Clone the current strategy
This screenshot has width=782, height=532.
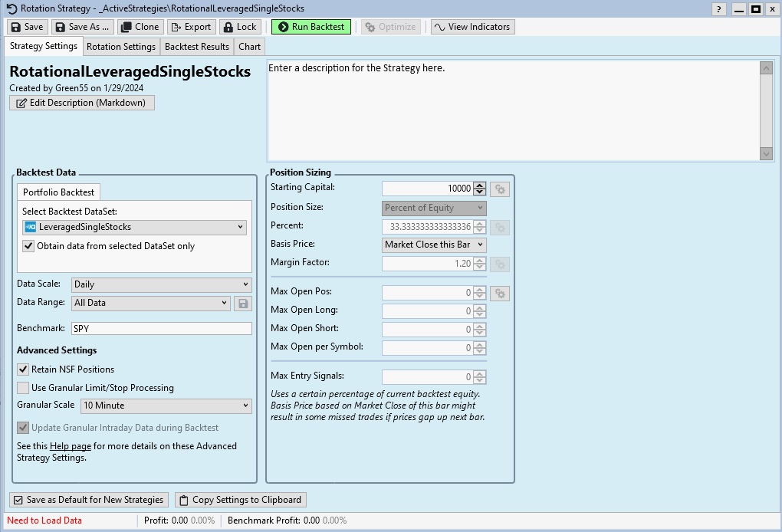point(140,27)
